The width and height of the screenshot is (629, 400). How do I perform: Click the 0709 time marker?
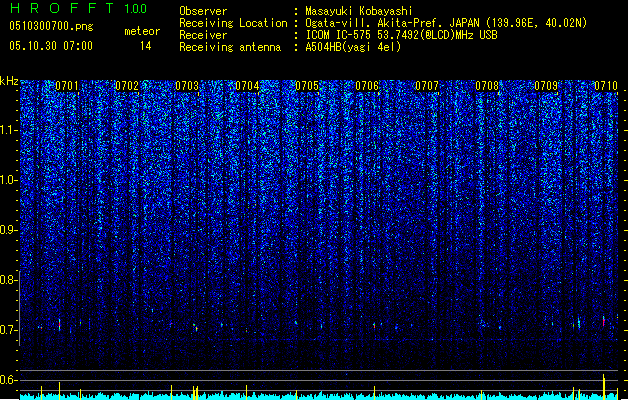pos(546,86)
